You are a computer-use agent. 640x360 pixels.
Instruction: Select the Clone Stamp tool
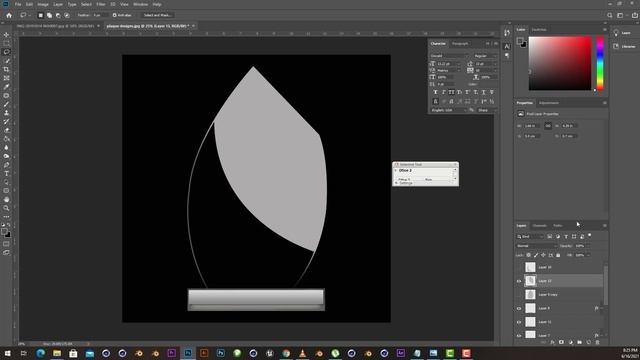pyautogui.click(x=6, y=113)
